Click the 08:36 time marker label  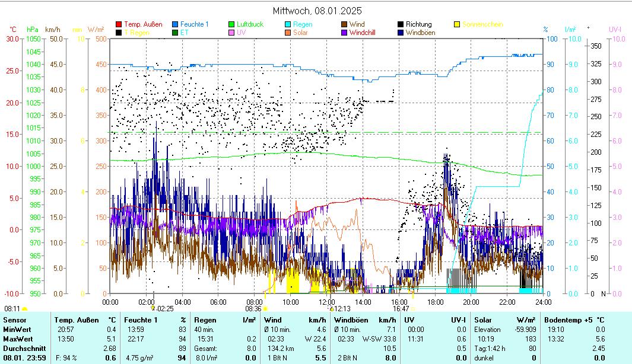pos(253,308)
